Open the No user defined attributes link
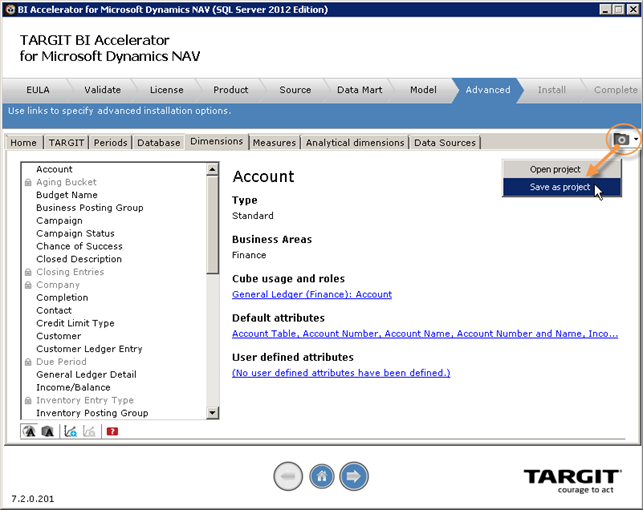 click(341, 373)
